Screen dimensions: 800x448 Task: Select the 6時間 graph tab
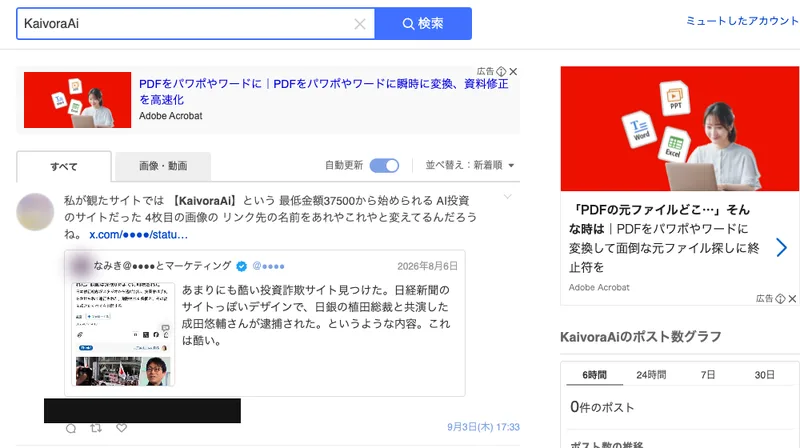click(594, 375)
